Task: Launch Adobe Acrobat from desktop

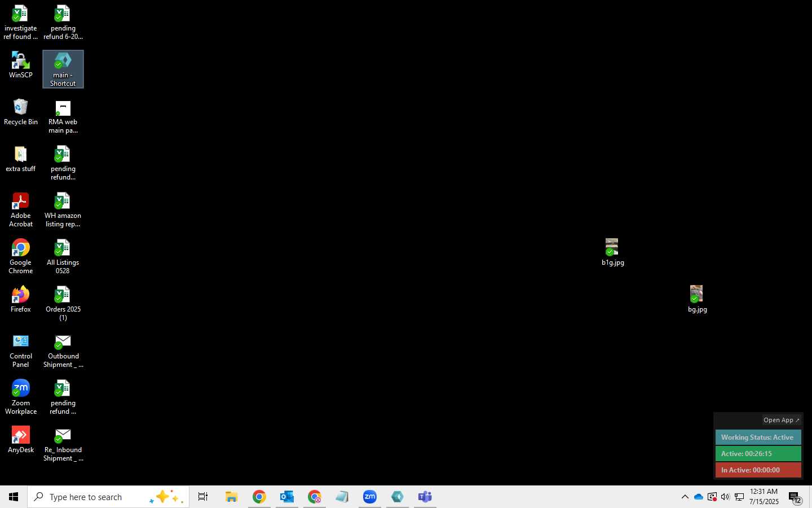Action: coord(20,210)
